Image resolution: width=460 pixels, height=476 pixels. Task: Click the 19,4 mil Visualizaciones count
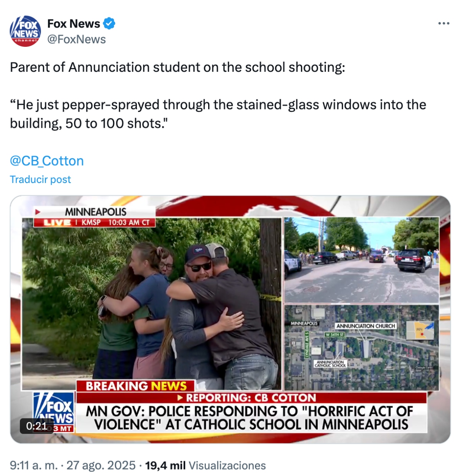(205, 465)
